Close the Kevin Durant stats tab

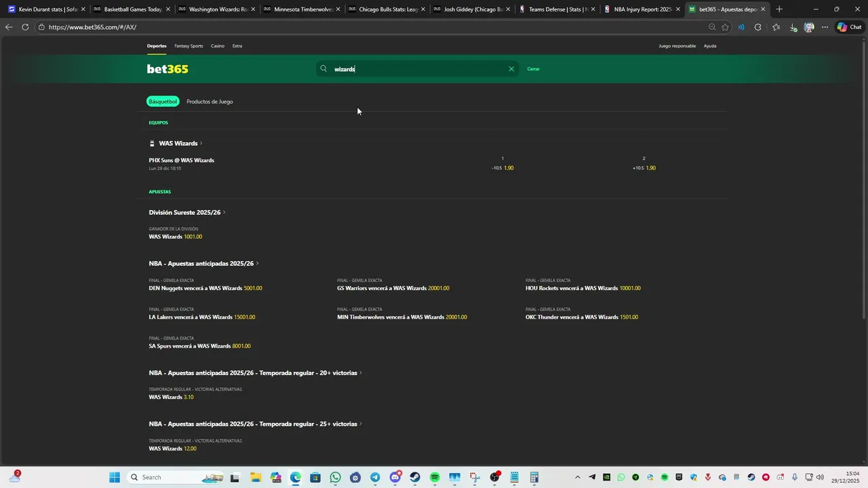83,9
